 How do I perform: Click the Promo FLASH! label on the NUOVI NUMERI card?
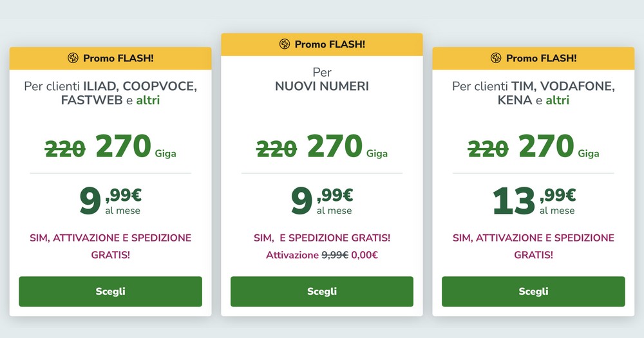(330, 44)
